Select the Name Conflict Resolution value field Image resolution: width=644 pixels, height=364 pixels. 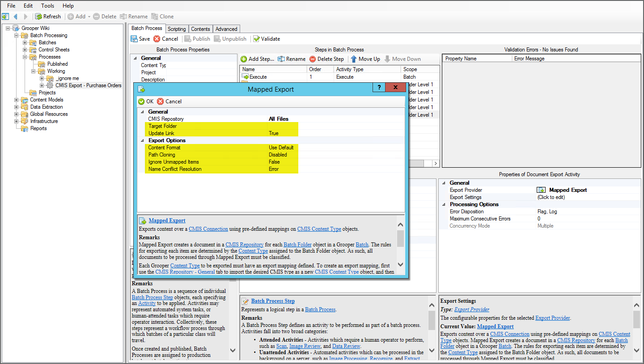point(283,169)
